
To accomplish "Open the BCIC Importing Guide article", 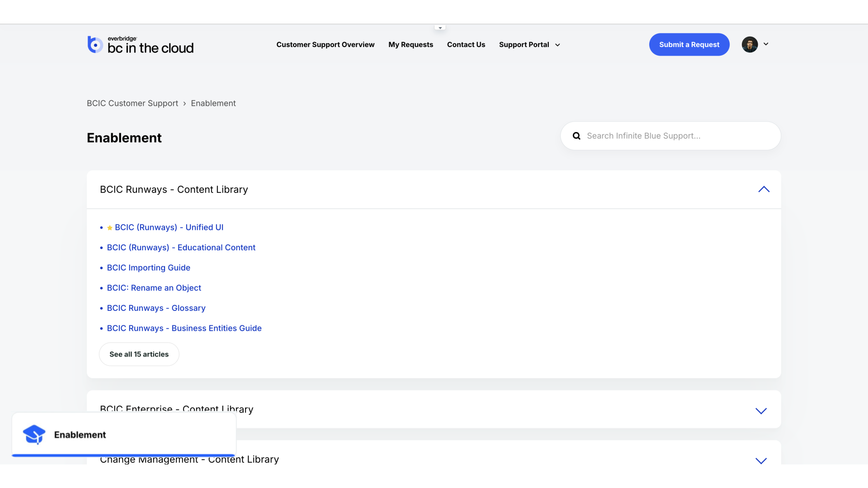I will tap(149, 268).
